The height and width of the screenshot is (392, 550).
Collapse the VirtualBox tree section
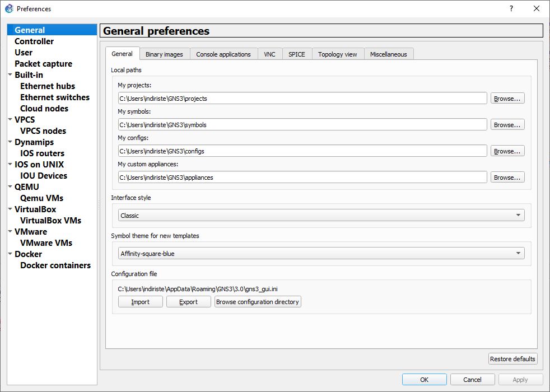pyautogui.click(x=10, y=209)
